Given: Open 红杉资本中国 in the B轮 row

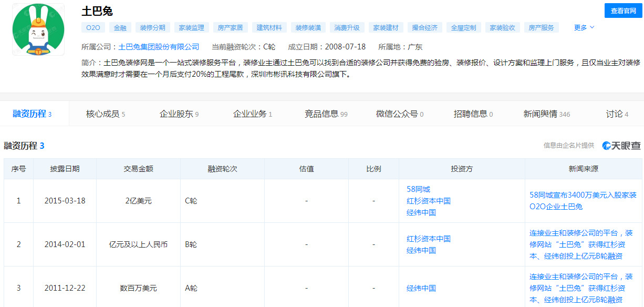Looking at the screenshot, I should point(429,239).
